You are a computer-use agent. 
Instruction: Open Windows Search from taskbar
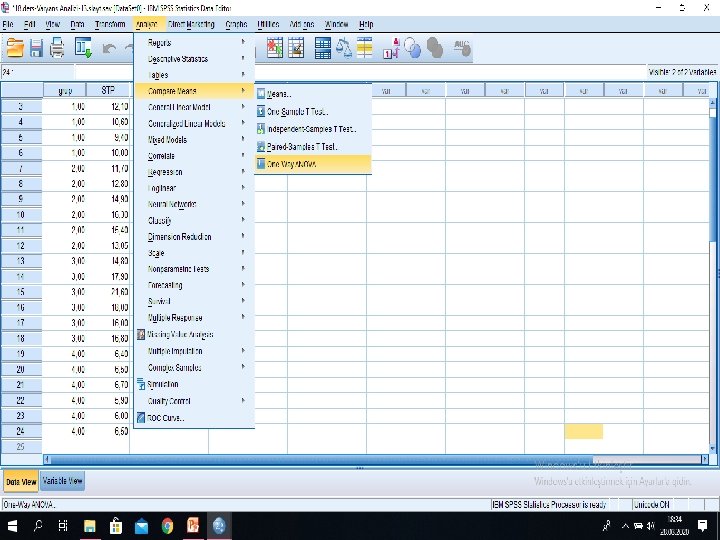[38, 526]
